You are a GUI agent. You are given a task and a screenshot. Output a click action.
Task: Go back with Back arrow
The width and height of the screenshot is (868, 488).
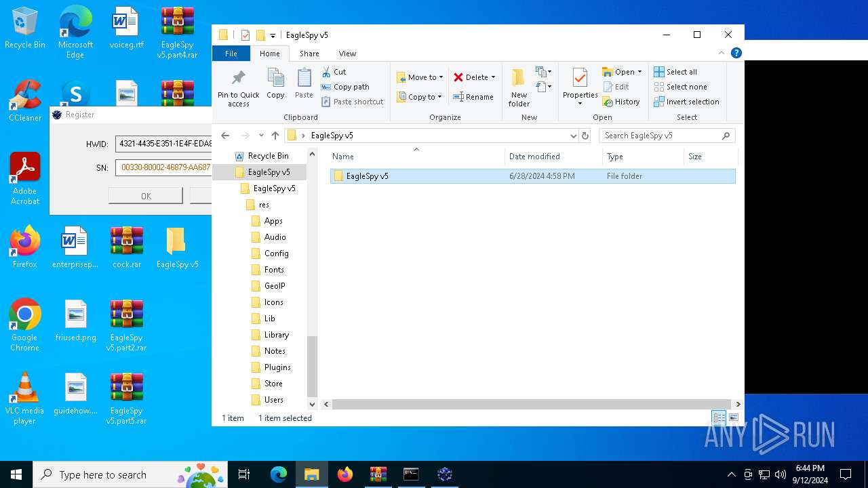(x=225, y=136)
